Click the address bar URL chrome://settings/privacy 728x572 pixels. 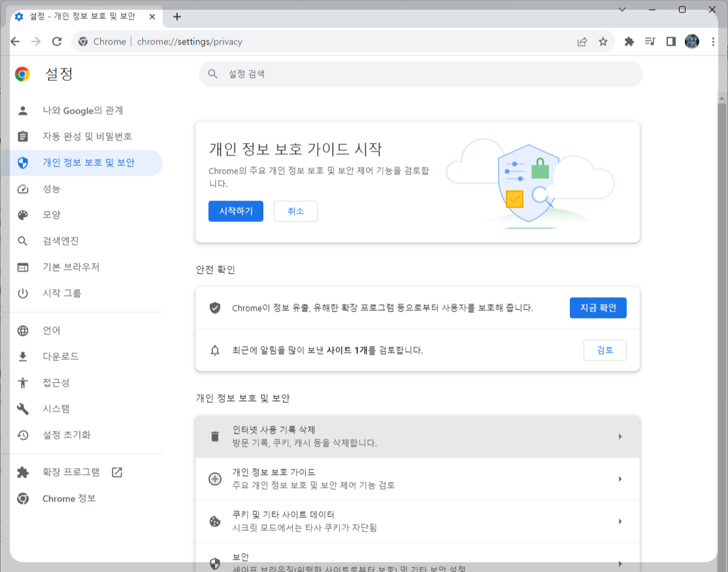(x=190, y=42)
